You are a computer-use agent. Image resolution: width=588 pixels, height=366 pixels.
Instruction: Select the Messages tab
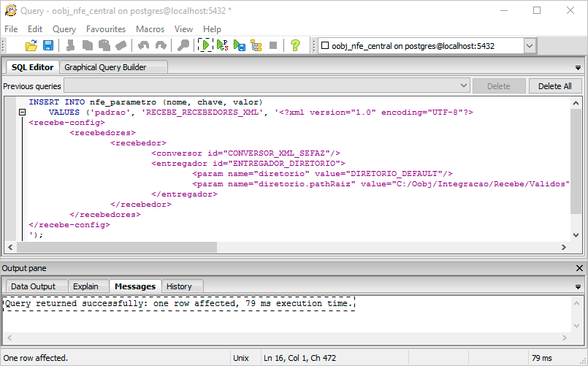[135, 286]
